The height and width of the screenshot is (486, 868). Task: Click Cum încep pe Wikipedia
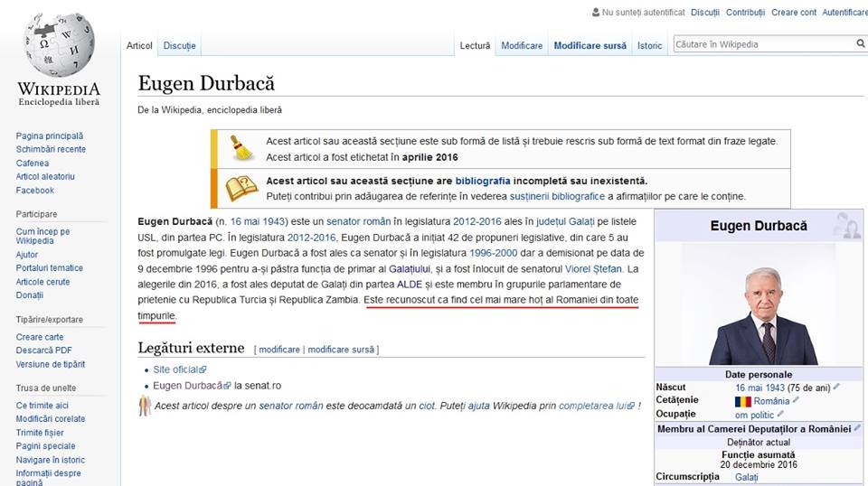[x=42, y=236]
